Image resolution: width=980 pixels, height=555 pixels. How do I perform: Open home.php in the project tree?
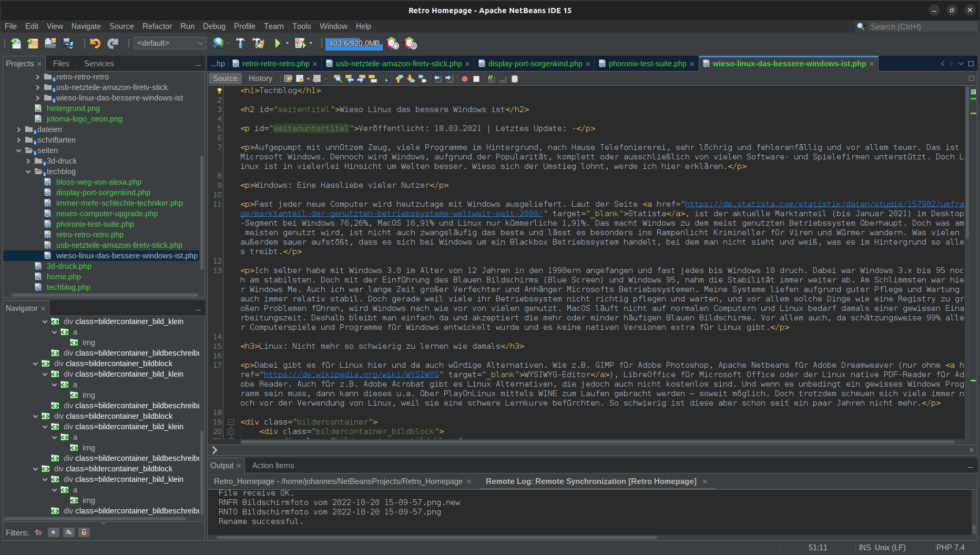[64, 277]
